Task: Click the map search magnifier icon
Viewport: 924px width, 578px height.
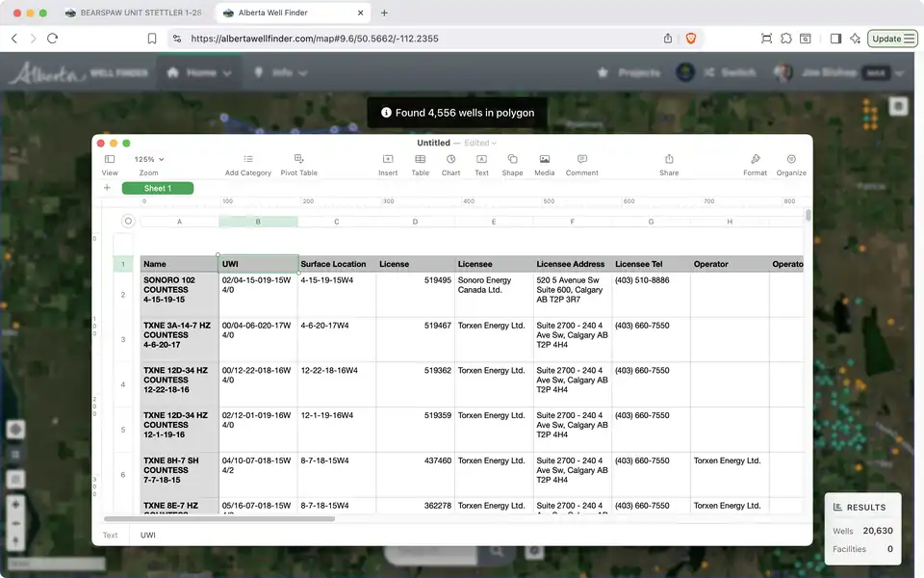Action: click(497, 551)
